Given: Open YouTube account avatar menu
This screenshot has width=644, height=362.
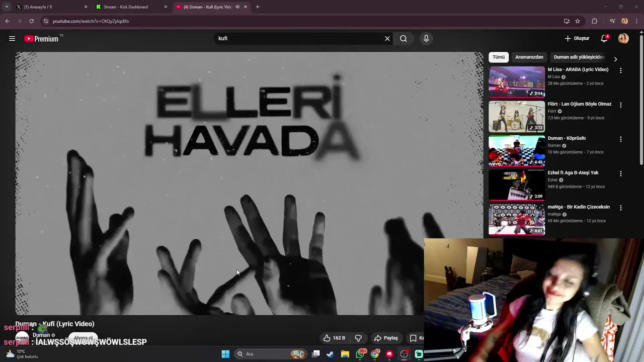Looking at the screenshot, I should pyautogui.click(x=623, y=39).
